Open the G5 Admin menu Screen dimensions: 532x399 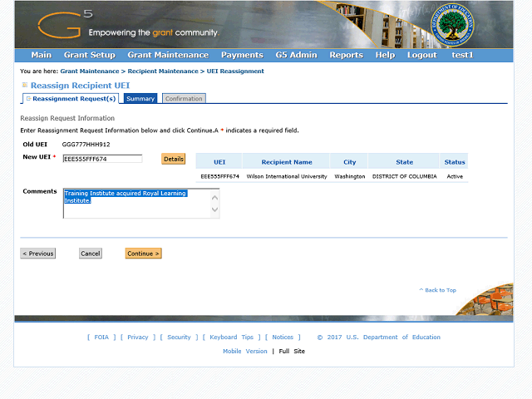pos(296,55)
